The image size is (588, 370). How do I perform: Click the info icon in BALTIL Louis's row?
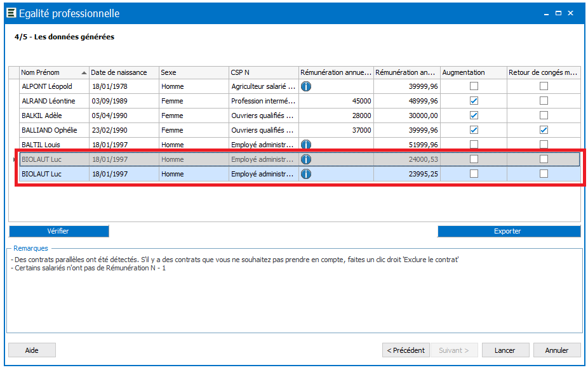coord(306,145)
